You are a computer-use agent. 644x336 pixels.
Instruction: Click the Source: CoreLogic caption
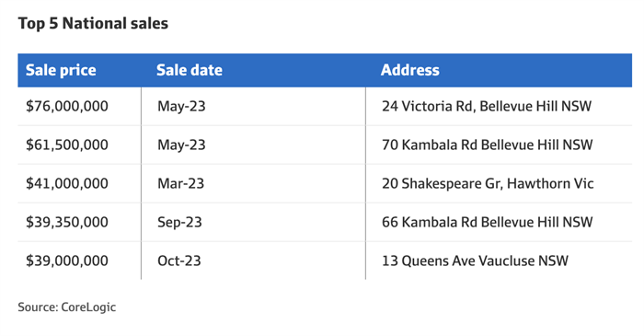tap(67, 307)
